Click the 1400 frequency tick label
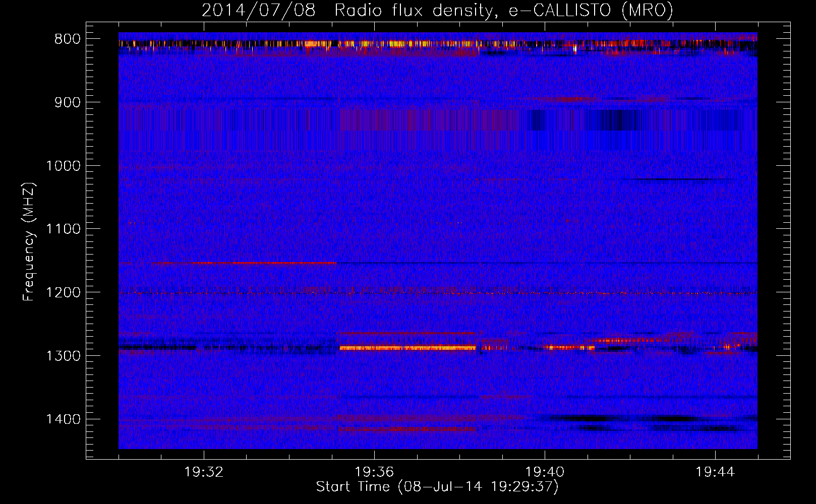816x504 pixels. pyautogui.click(x=63, y=419)
